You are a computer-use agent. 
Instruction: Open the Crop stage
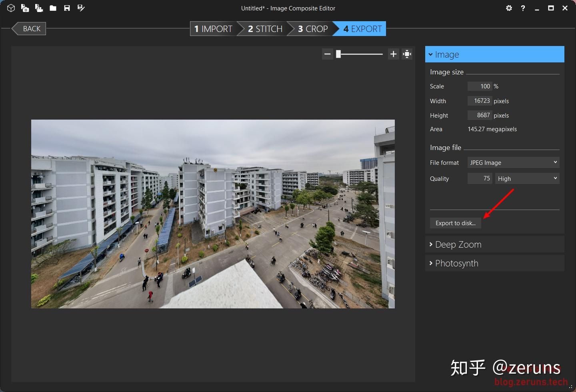[312, 28]
